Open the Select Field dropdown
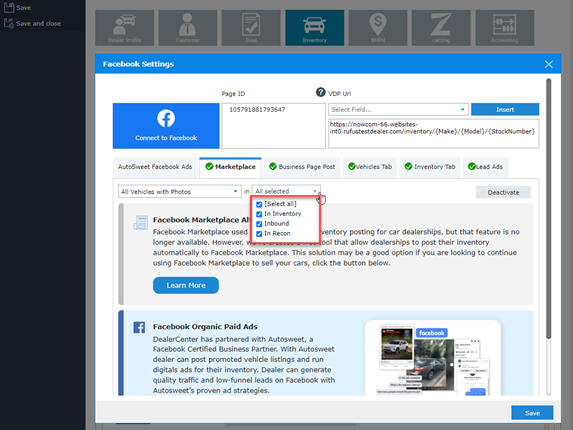573x430 pixels. coord(398,110)
